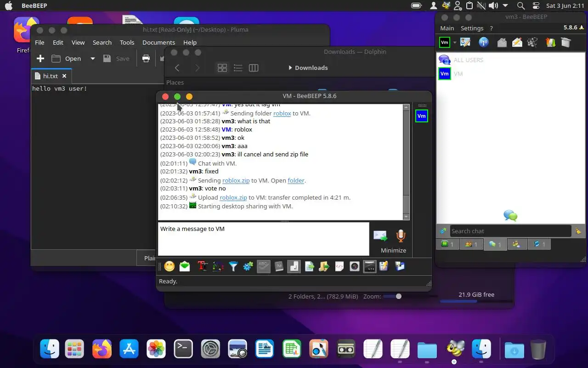Open the Tools menu in Pluma
The height and width of the screenshot is (368, 588).
coord(127,42)
